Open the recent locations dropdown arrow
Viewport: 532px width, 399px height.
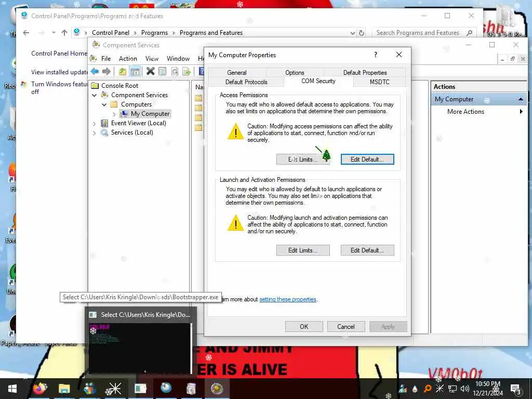tap(54, 33)
